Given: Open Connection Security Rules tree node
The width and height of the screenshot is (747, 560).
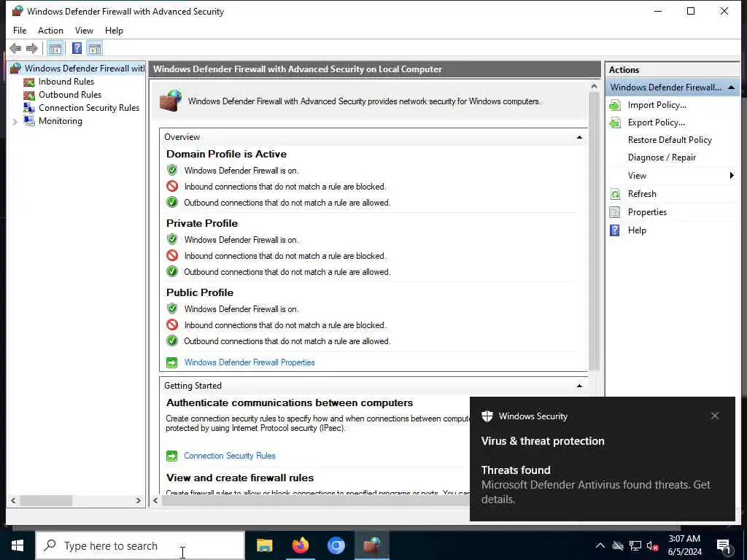Looking at the screenshot, I should pyautogui.click(x=89, y=108).
